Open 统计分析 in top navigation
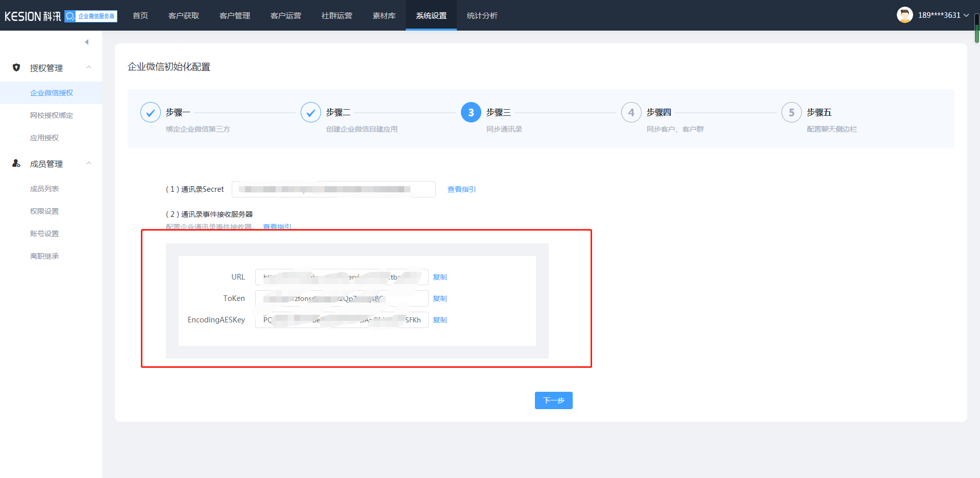980x478 pixels. coord(482,16)
